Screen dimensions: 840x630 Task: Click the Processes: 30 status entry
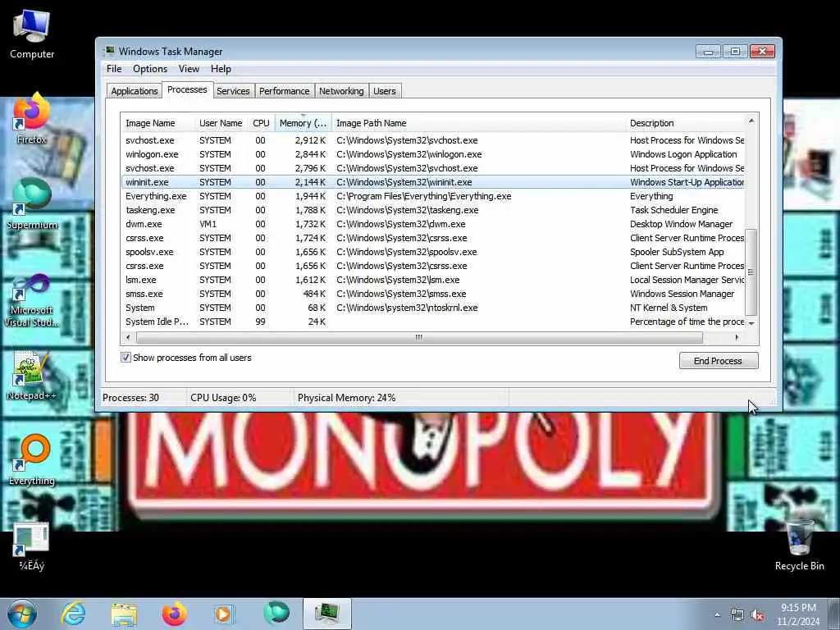tap(130, 398)
